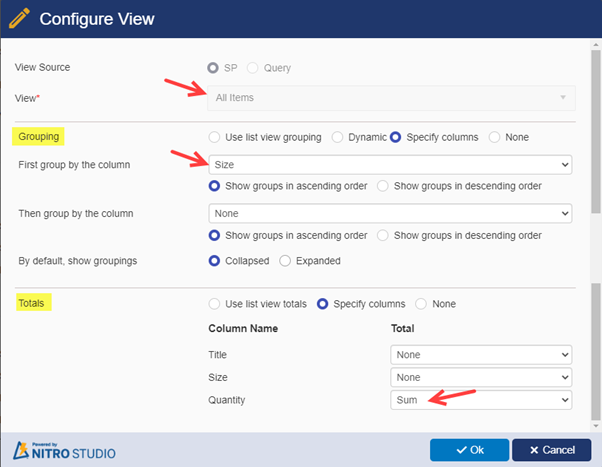The height and width of the screenshot is (467, 602).
Task: Select Dynamic grouping radio button
Action: (x=337, y=137)
